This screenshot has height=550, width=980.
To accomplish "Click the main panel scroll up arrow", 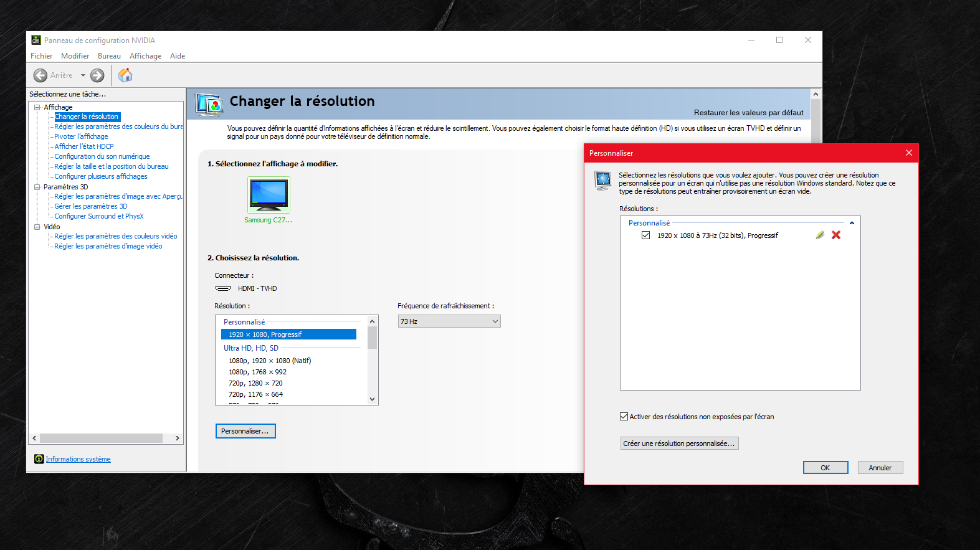I will tap(816, 94).
